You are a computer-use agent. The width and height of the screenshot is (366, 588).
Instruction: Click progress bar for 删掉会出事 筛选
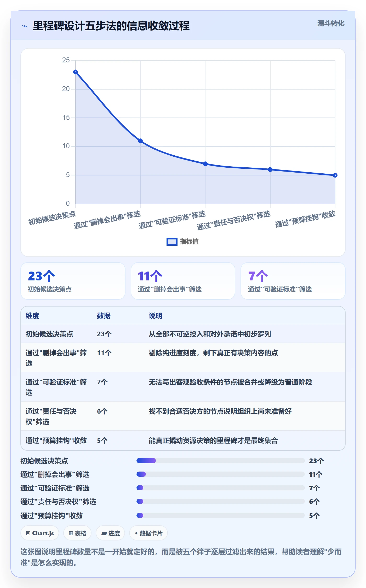tap(221, 474)
